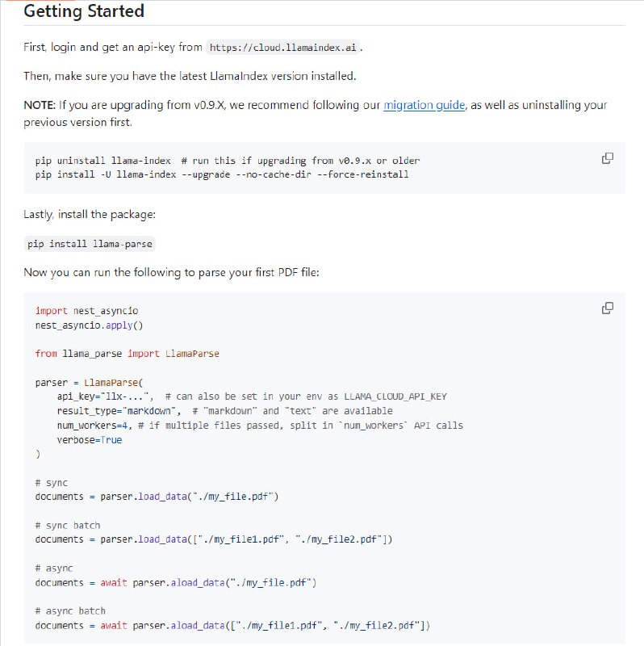644x646 pixels.
Task: Click the await parser.aload_data single-file line
Action: [x=175, y=582]
